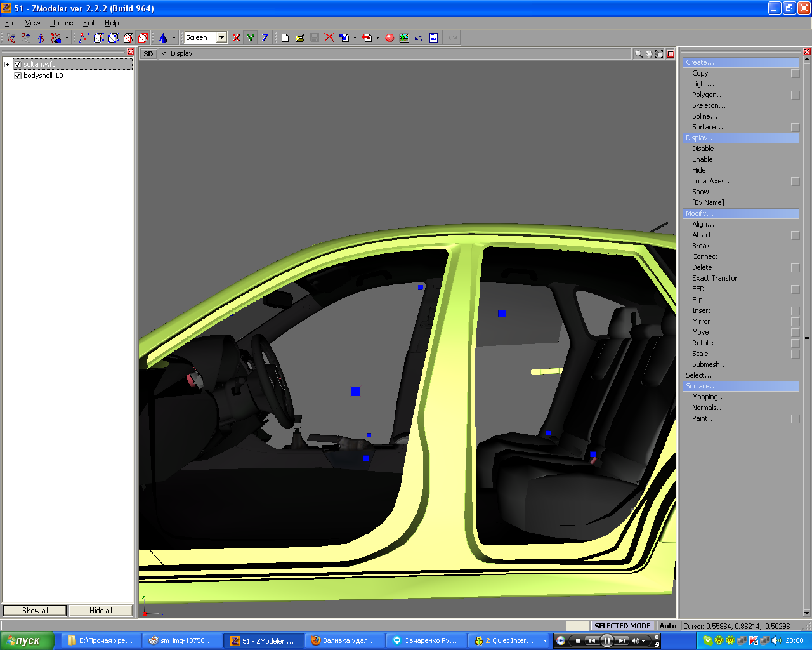Open the dropdown arrow beside the pivot cone
This screenshot has width=812, height=650.
[174, 38]
